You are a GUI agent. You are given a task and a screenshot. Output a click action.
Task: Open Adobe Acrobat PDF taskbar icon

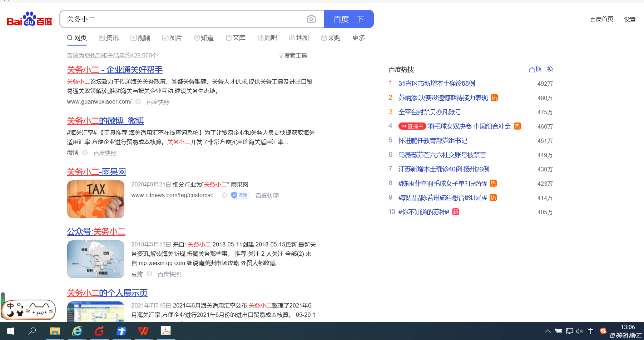pos(165,331)
